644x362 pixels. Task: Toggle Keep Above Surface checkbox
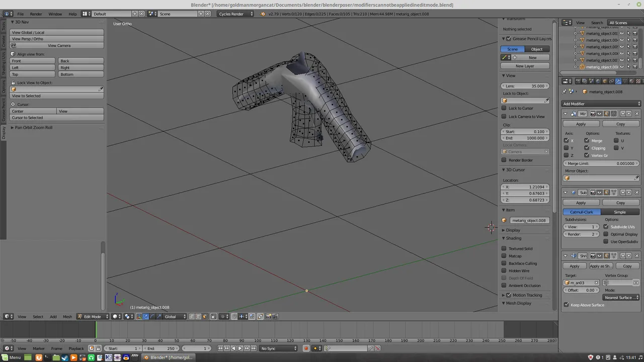point(567,305)
